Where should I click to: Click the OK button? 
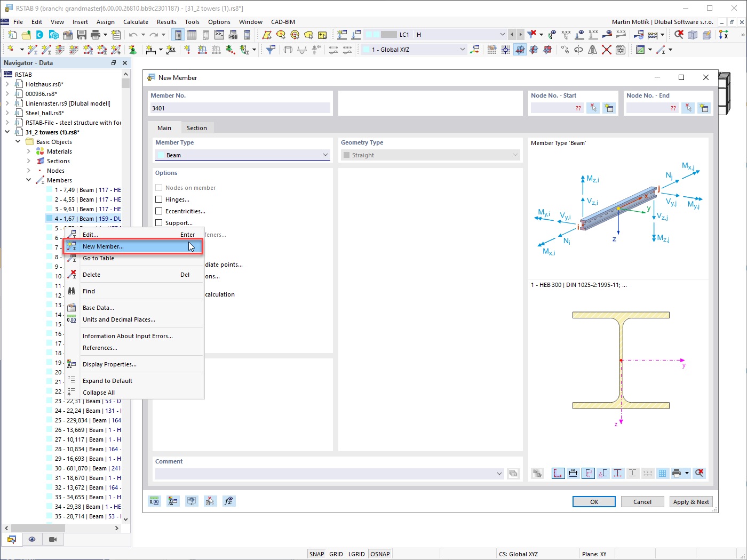[594, 502]
